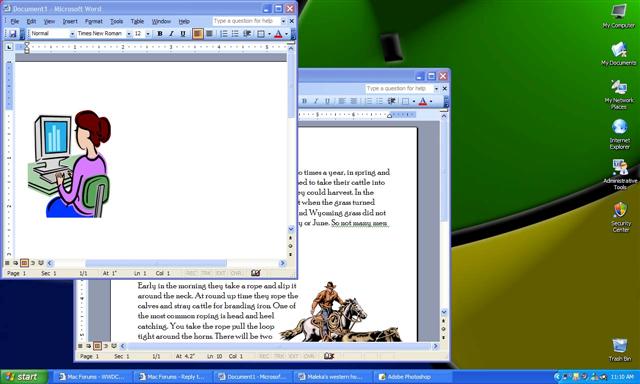The width and height of the screenshot is (640, 384).
Task: Click spelling status icon in western document
Action: coord(329,356)
